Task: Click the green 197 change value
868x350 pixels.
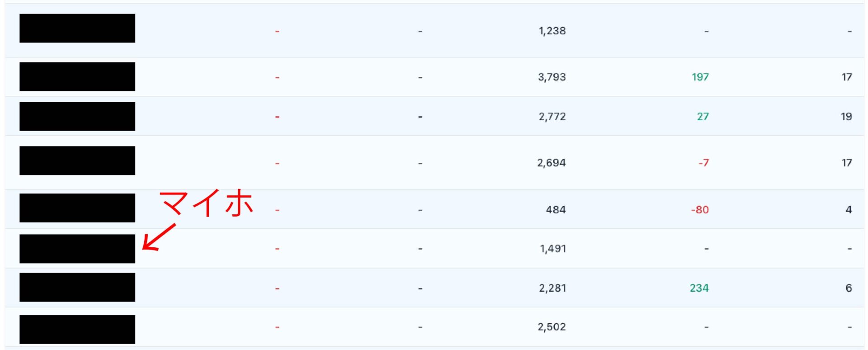Action: pyautogui.click(x=700, y=77)
